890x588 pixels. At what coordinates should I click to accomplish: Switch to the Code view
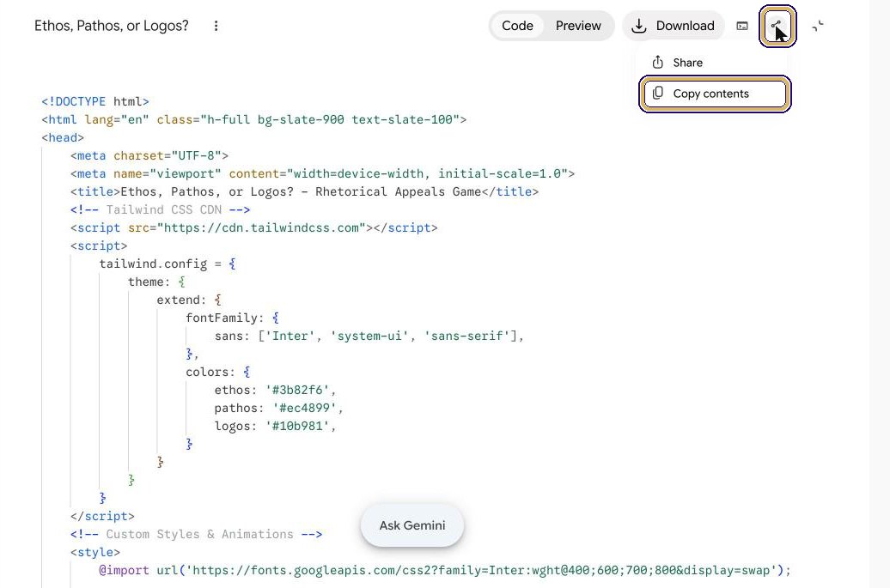[517, 26]
